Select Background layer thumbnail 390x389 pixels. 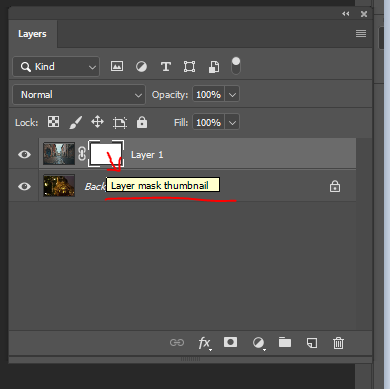click(x=59, y=186)
